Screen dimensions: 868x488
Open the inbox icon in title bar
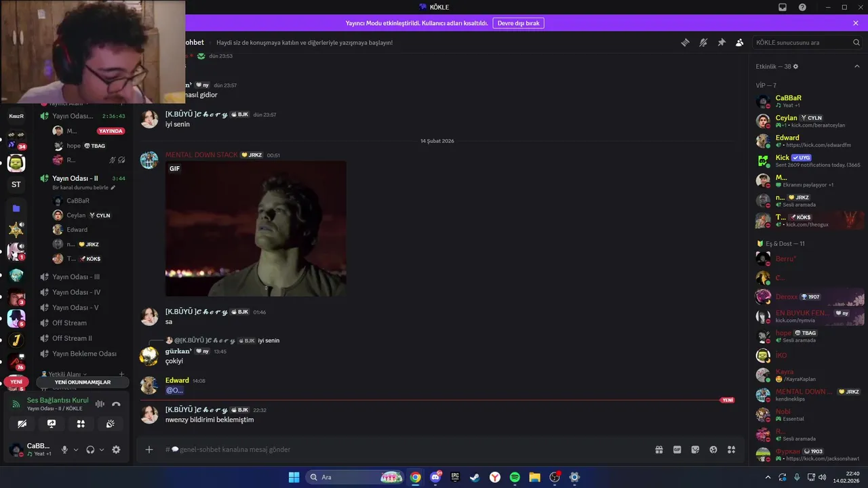click(x=783, y=7)
